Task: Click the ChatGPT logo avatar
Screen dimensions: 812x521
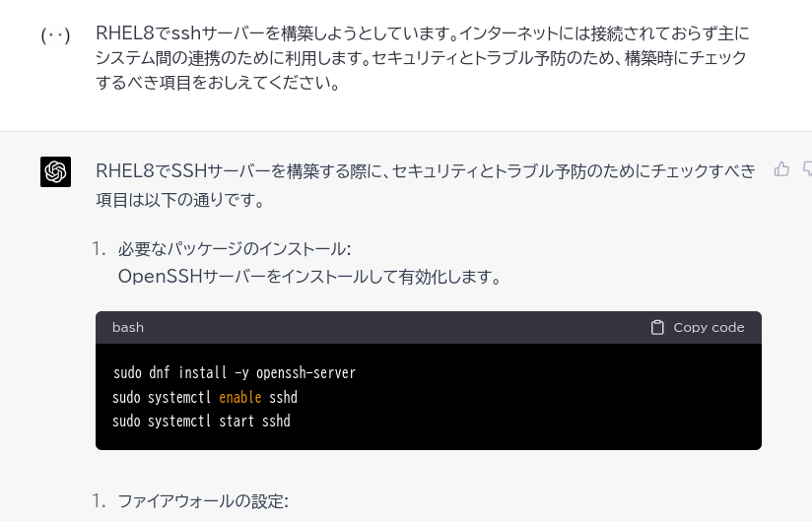Action: click(56, 171)
